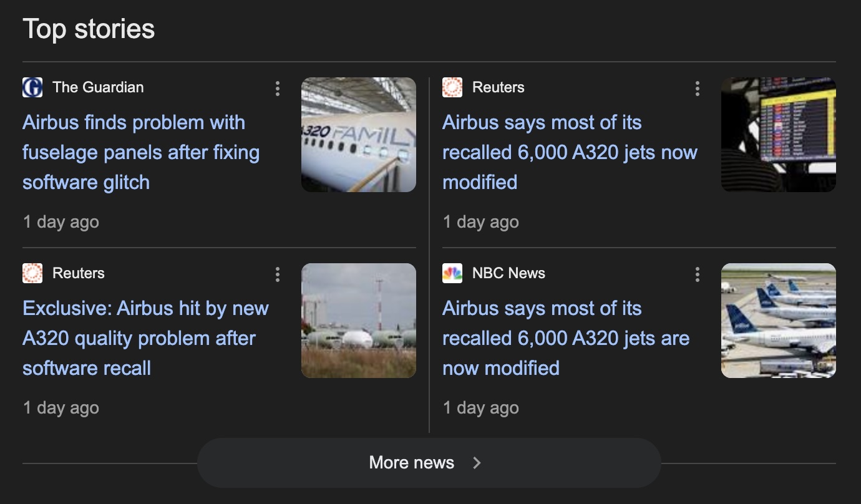Open three-dot menu for NBC News story
The height and width of the screenshot is (504, 861).
(x=698, y=274)
